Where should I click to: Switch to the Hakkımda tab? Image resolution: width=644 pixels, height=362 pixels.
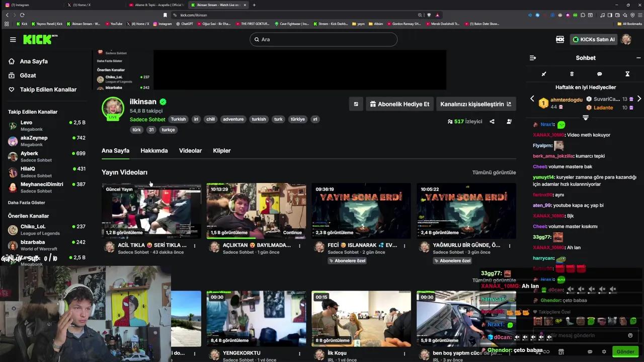click(154, 151)
